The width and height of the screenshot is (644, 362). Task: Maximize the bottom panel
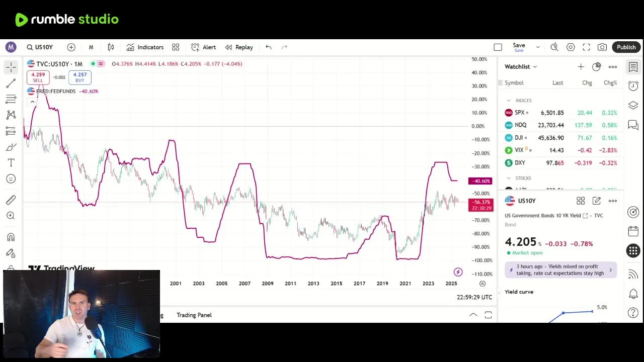[488, 315]
